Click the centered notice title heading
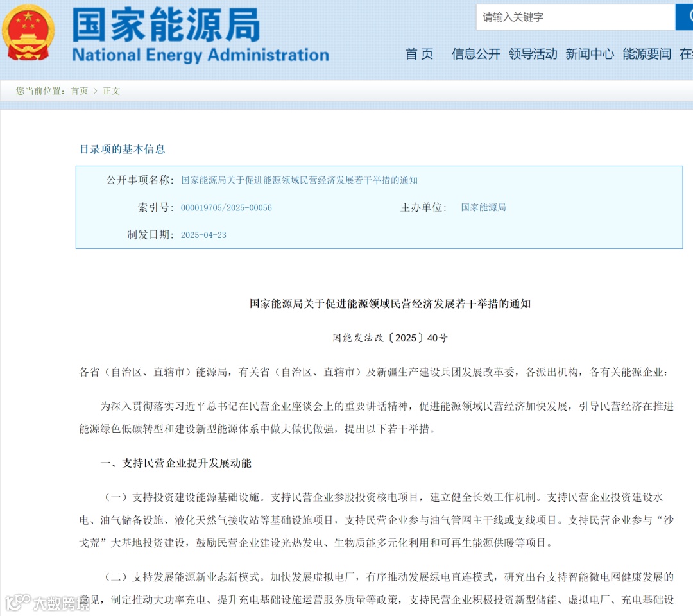 pyautogui.click(x=390, y=304)
